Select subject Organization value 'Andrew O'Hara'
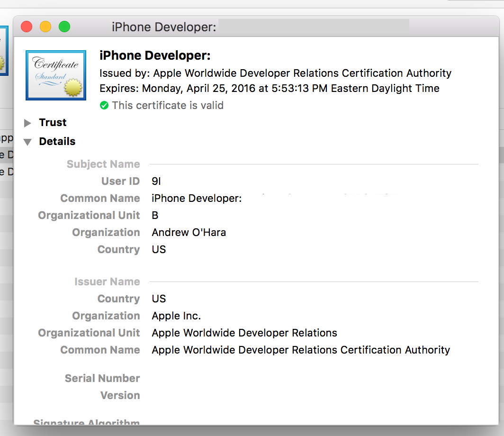This screenshot has height=436, width=504. (189, 232)
